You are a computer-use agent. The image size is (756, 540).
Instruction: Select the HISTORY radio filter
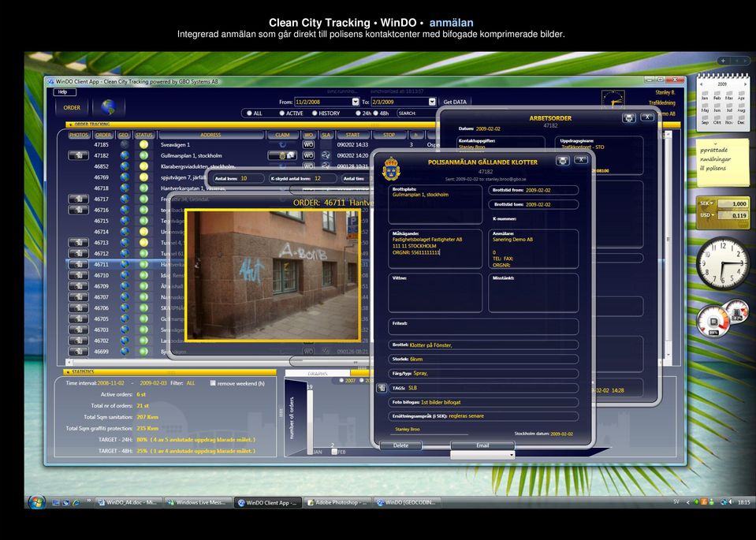pos(315,114)
